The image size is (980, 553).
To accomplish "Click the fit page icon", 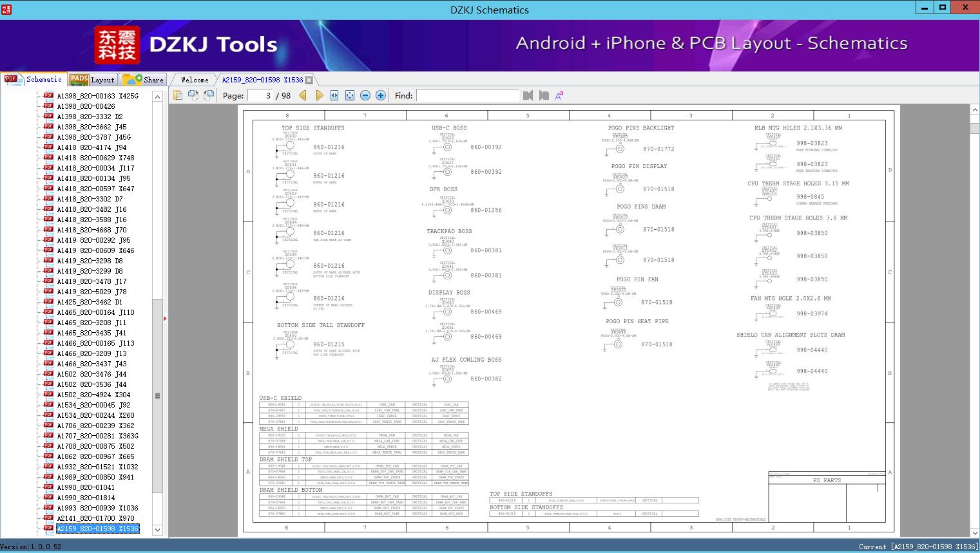I will click(x=350, y=95).
